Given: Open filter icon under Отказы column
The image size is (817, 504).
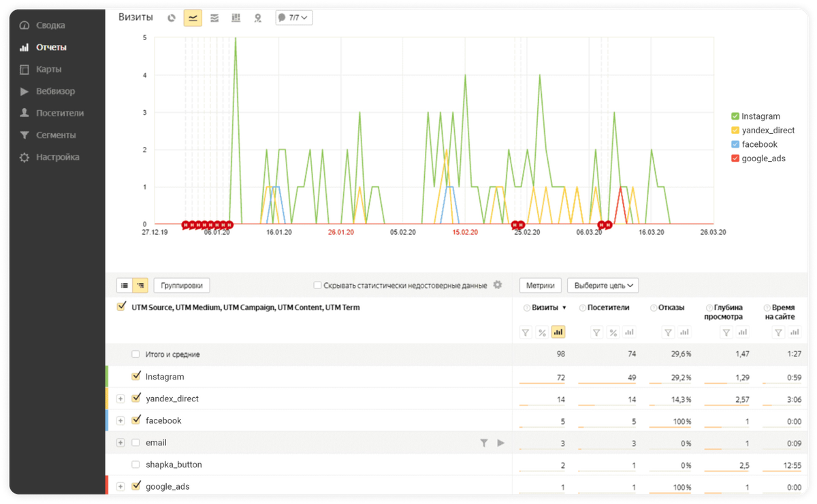Looking at the screenshot, I should tap(669, 333).
